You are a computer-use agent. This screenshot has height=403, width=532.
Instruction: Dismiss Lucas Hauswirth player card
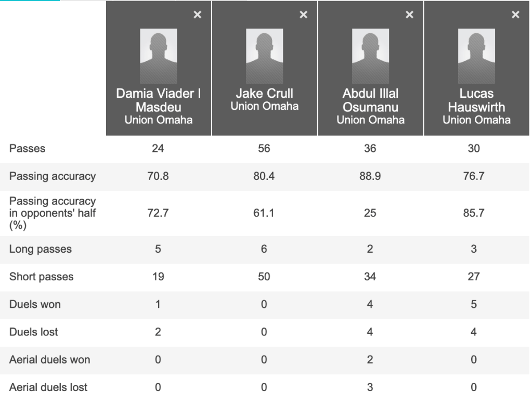[515, 15]
